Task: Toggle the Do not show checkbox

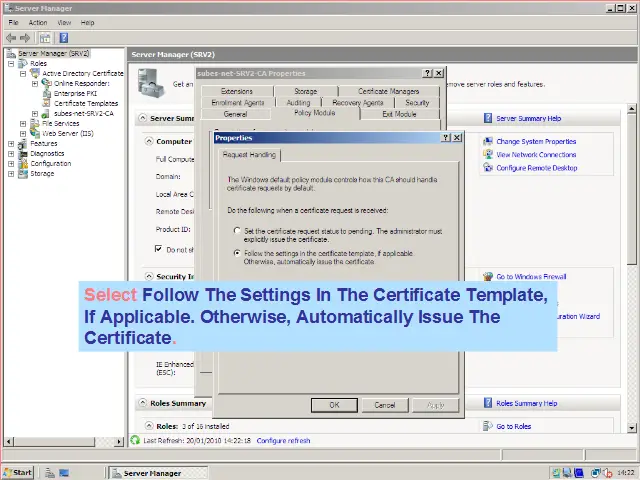Action: (158, 249)
